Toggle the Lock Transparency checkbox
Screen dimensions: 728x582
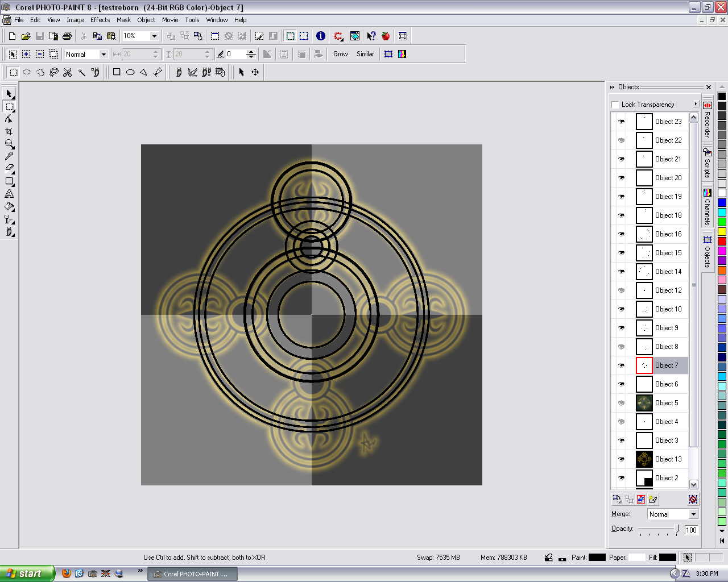(615, 105)
